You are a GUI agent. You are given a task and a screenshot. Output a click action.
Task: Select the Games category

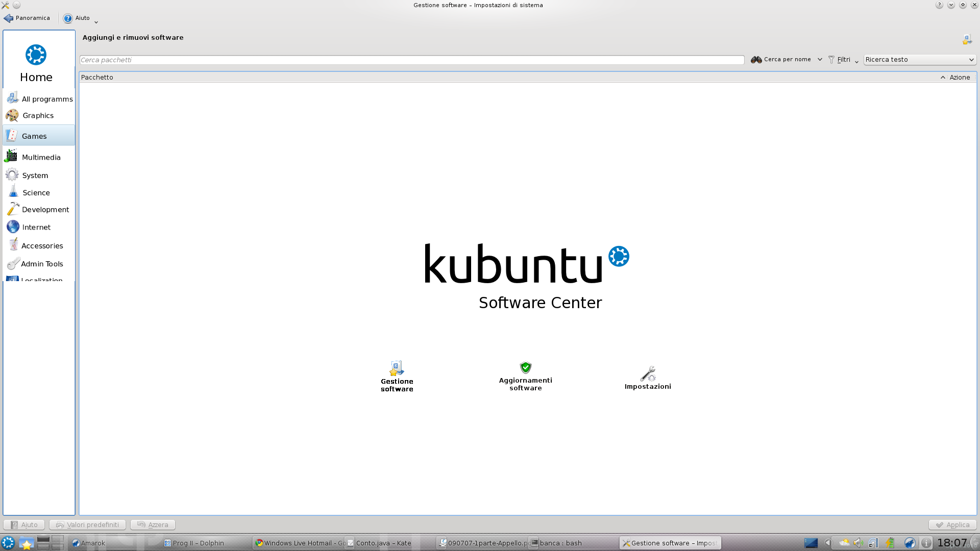click(x=34, y=136)
